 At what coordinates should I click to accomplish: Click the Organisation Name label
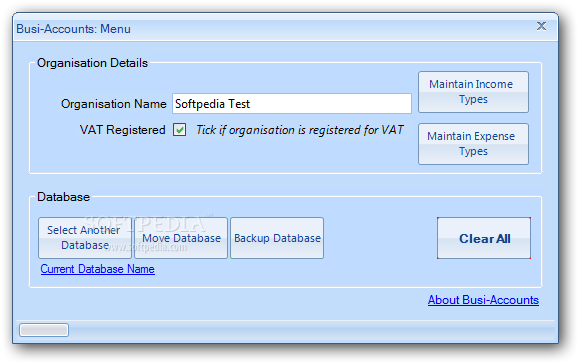[x=114, y=104]
